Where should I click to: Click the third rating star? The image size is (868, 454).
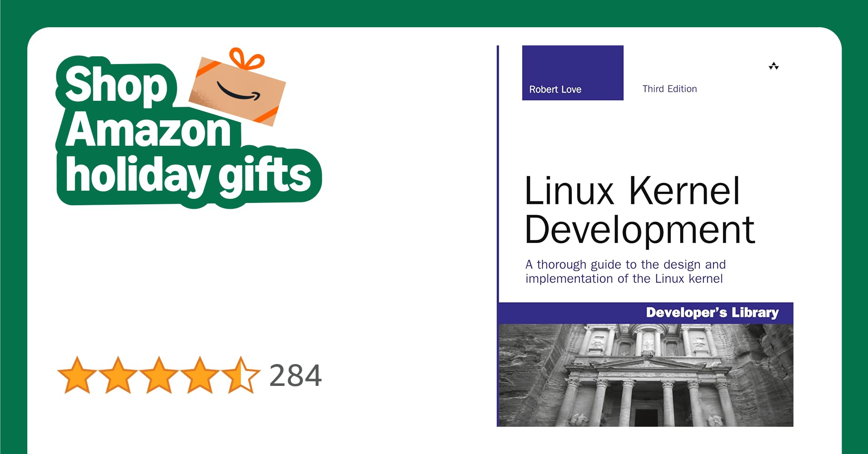click(159, 375)
